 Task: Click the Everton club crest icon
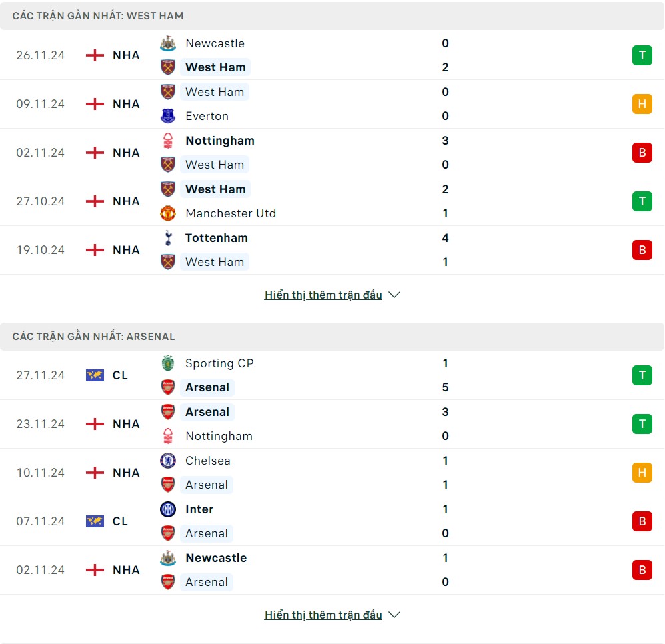168,116
